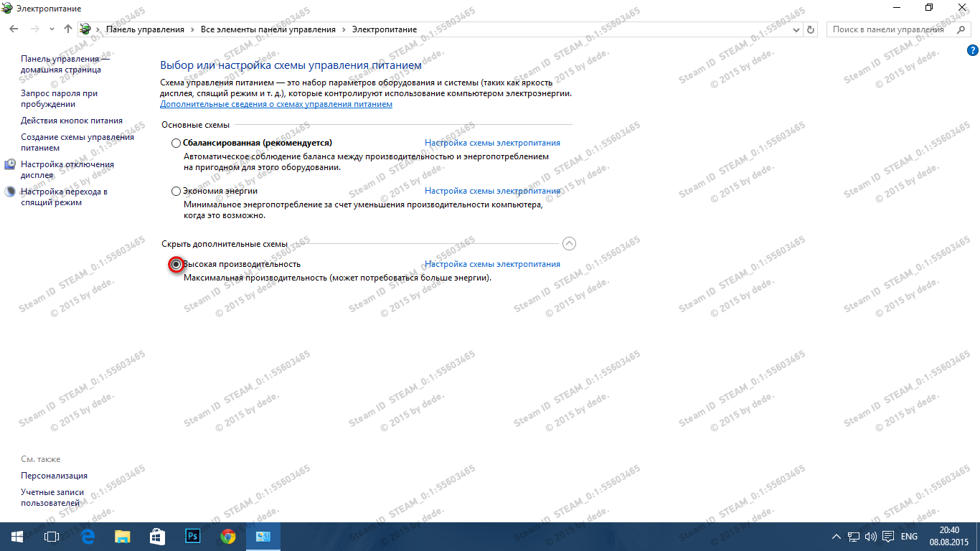This screenshot has width=980, height=551.
Task: Click the Электропитание window title icon
Action: [x=7, y=9]
